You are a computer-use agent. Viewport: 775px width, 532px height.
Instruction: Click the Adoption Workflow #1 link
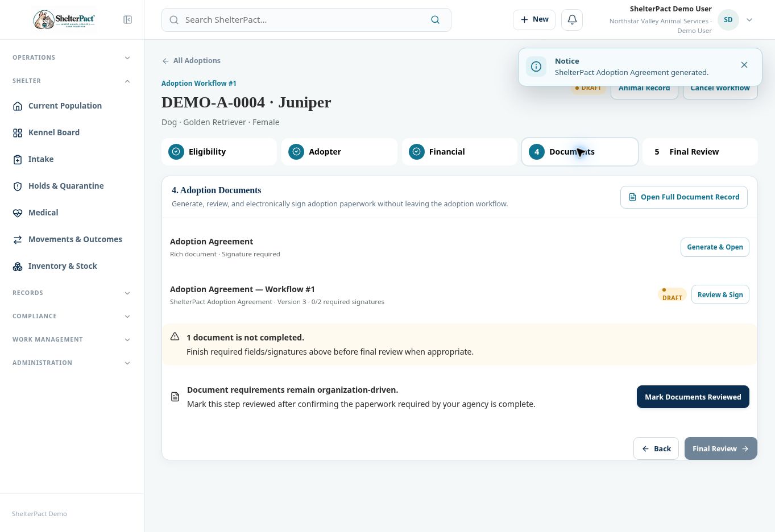(199, 84)
